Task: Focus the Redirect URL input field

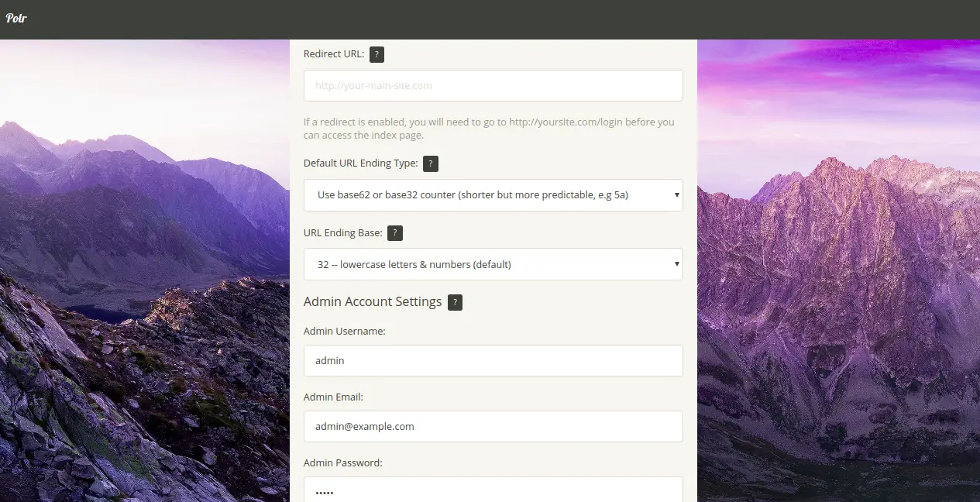Action: pos(493,85)
